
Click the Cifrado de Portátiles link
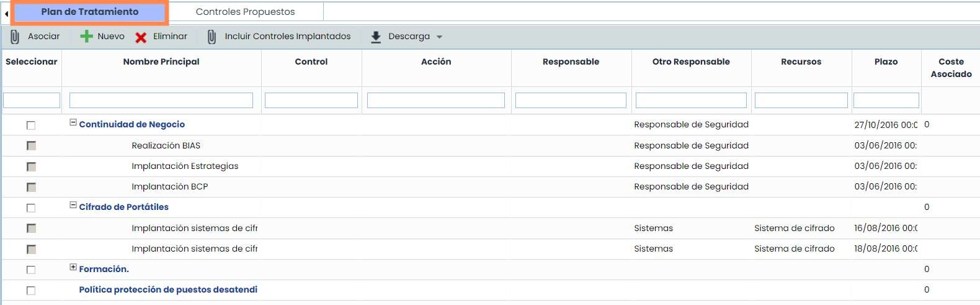[x=124, y=207]
